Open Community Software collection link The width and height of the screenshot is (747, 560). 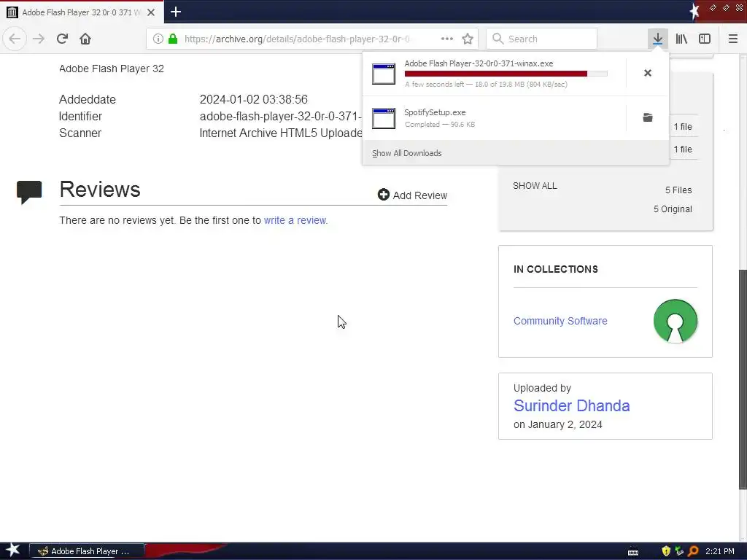(560, 321)
